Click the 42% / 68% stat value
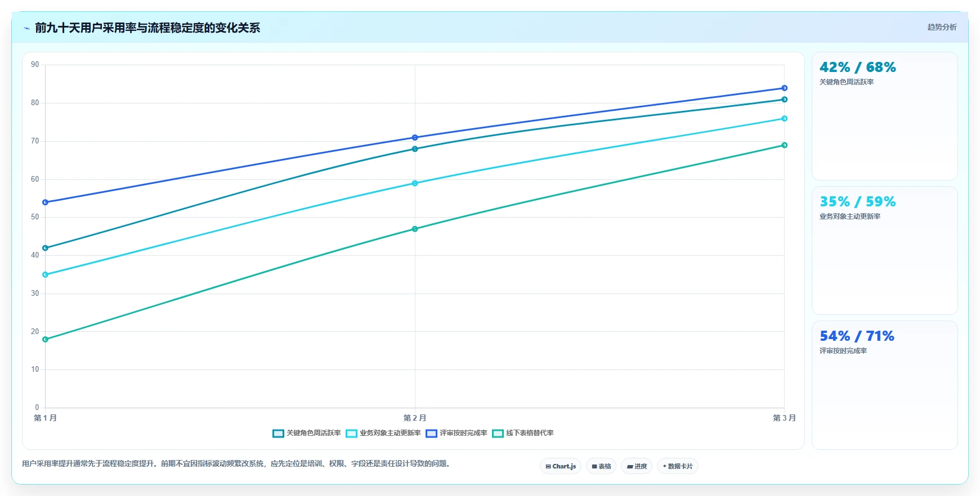The image size is (980, 496). [x=857, y=67]
